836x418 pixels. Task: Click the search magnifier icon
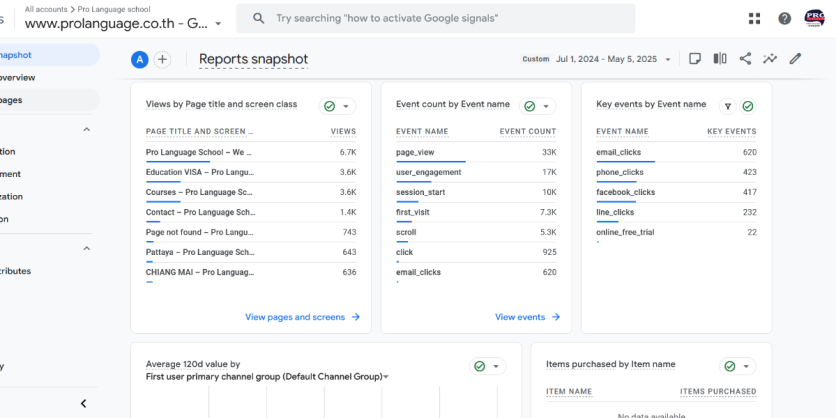click(259, 19)
